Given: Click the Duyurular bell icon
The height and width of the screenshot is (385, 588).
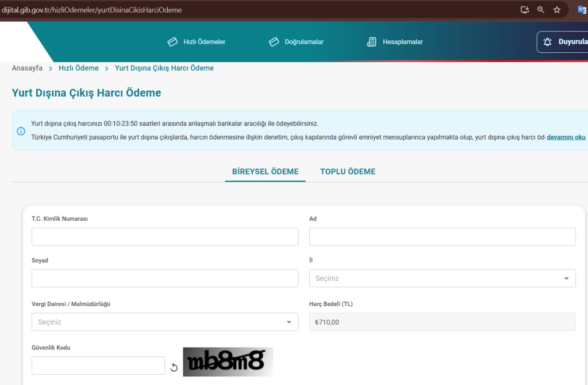Looking at the screenshot, I should 547,42.
